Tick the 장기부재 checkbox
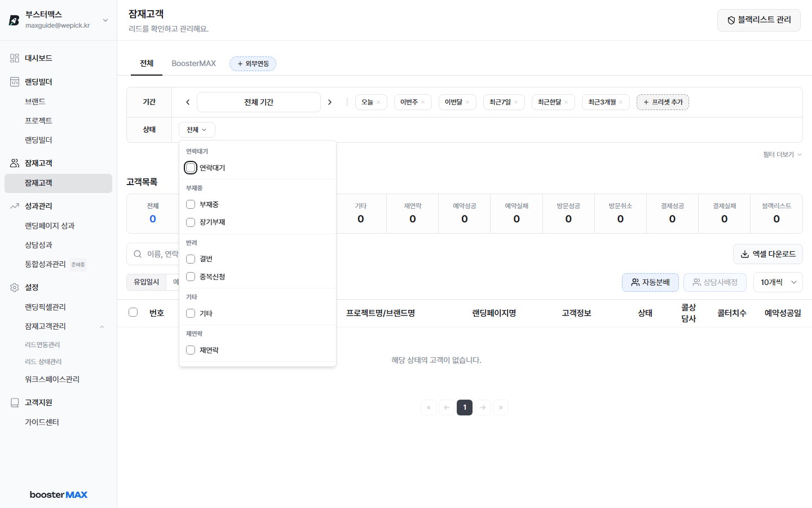Image resolution: width=812 pixels, height=508 pixels. (191, 222)
